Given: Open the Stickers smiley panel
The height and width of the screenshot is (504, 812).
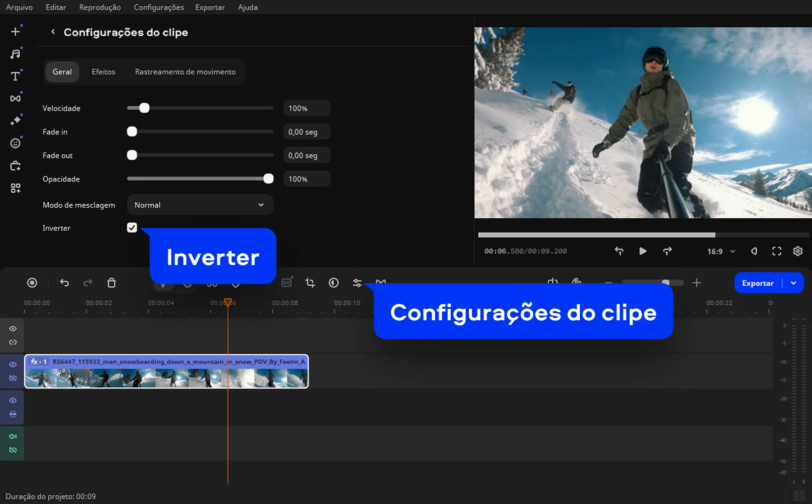Looking at the screenshot, I should point(16,144).
